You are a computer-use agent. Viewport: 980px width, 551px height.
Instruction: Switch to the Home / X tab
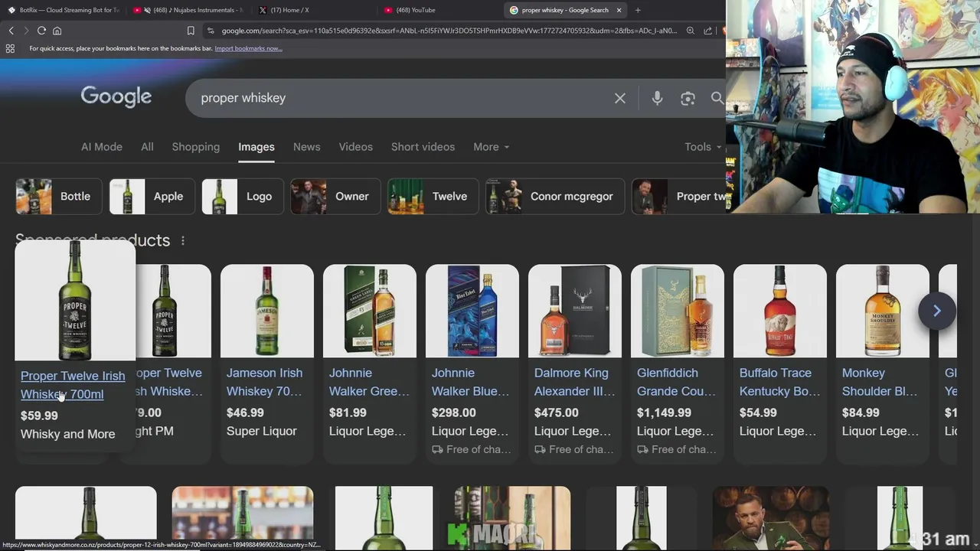pyautogui.click(x=315, y=10)
